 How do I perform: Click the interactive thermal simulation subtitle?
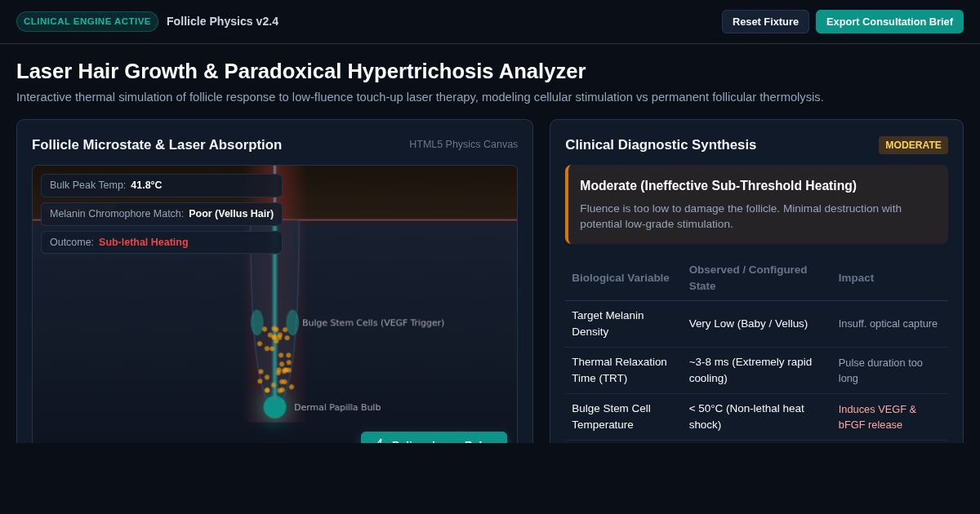(420, 97)
